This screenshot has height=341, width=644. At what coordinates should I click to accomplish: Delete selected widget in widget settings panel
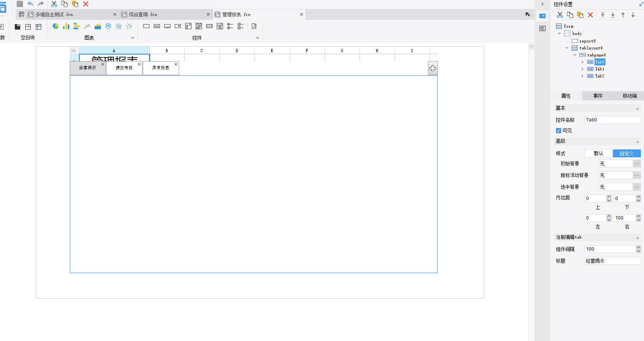590,15
